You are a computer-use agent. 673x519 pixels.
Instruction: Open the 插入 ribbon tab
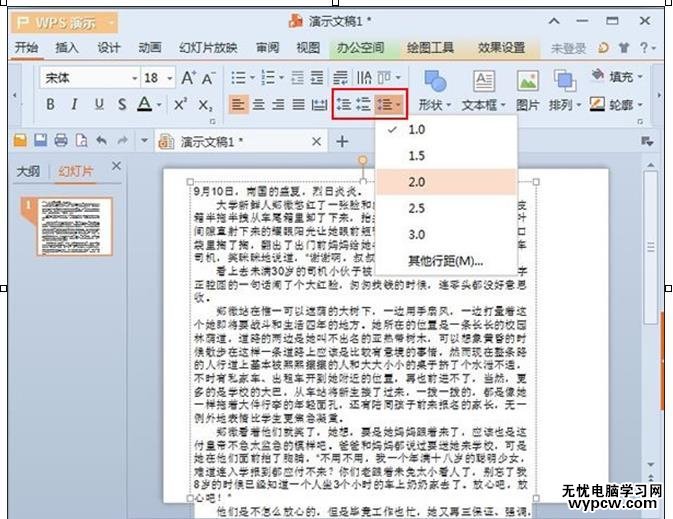tap(67, 48)
